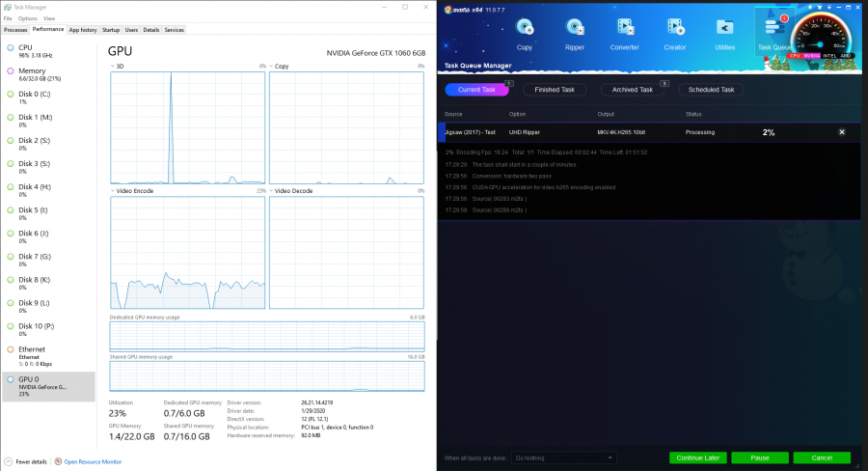The width and height of the screenshot is (868, 471).
Task: Click the INTEL badge under the speedometer
Action: pyautogui.click(x=829, y=56)
